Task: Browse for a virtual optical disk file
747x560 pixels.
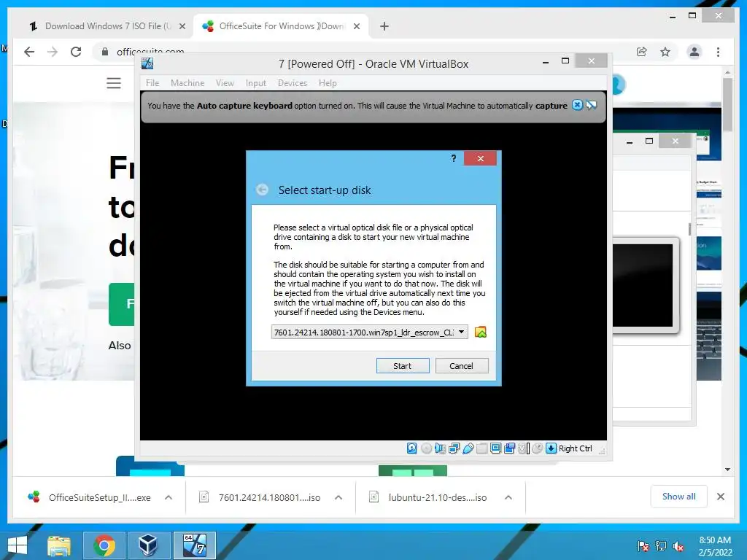Action: pos(481,332)
